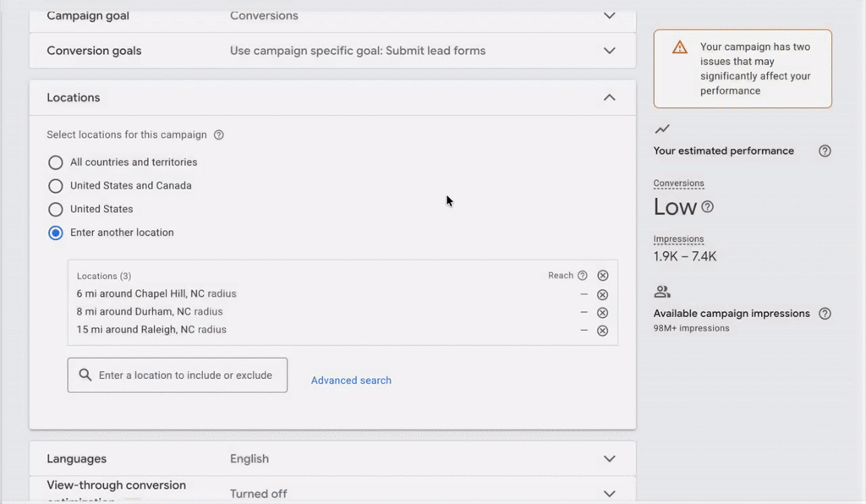
Task: Remove Chapel Hill, NC radius location
Action: 602,294
